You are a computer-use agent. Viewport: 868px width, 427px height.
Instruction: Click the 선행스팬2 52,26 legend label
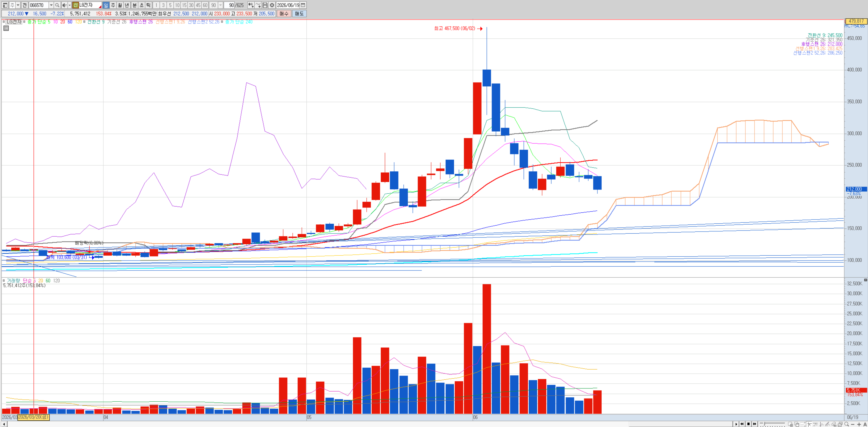point(204,21)
